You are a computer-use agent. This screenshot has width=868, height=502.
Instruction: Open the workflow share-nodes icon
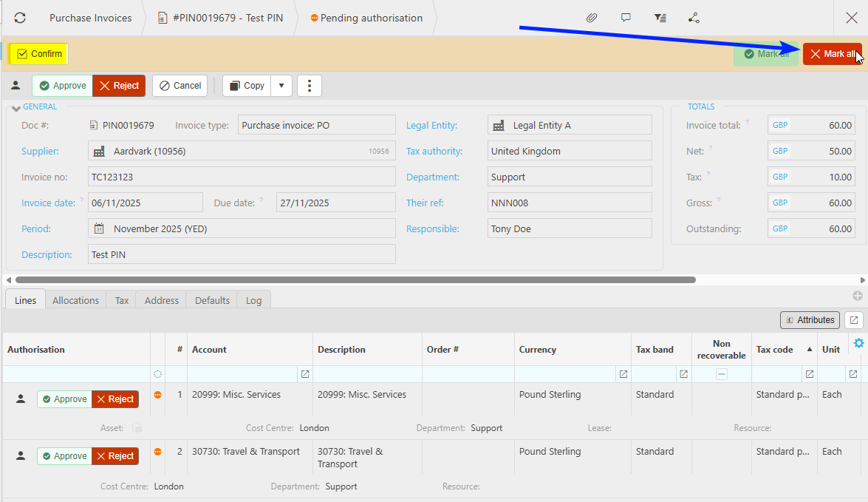pos(694,18)
